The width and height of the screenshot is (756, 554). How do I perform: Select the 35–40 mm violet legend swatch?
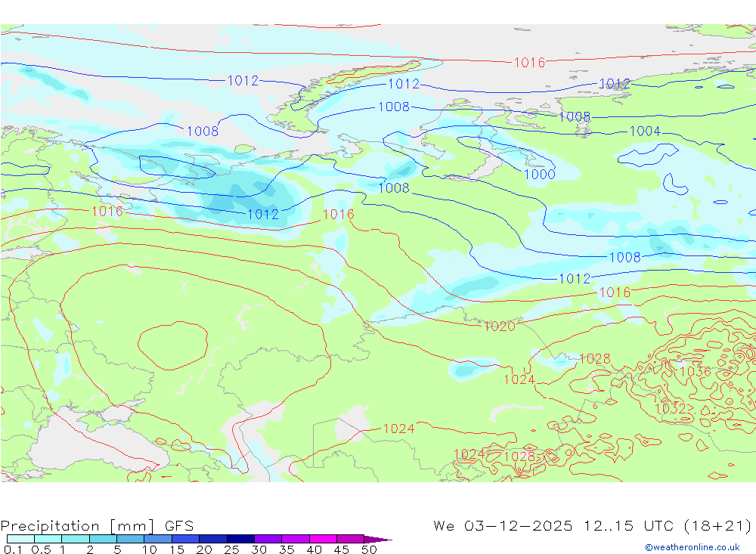tap(296, 539)
